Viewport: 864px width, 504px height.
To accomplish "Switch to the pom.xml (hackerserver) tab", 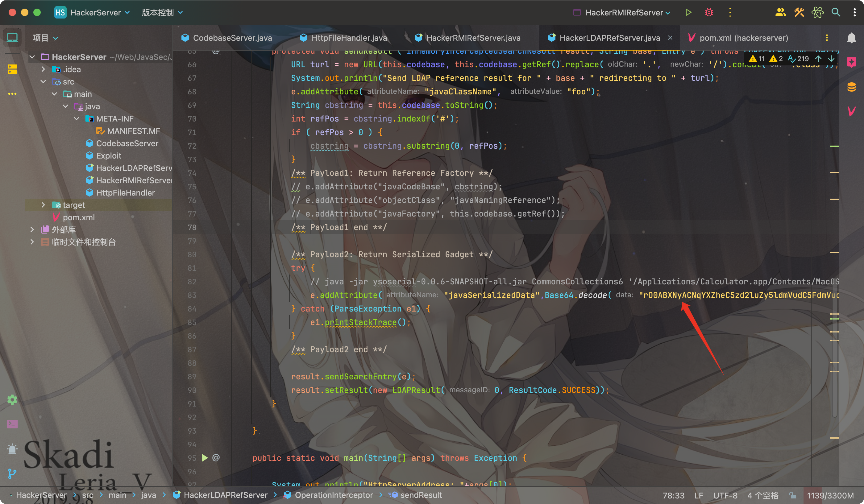I will 743,38.
